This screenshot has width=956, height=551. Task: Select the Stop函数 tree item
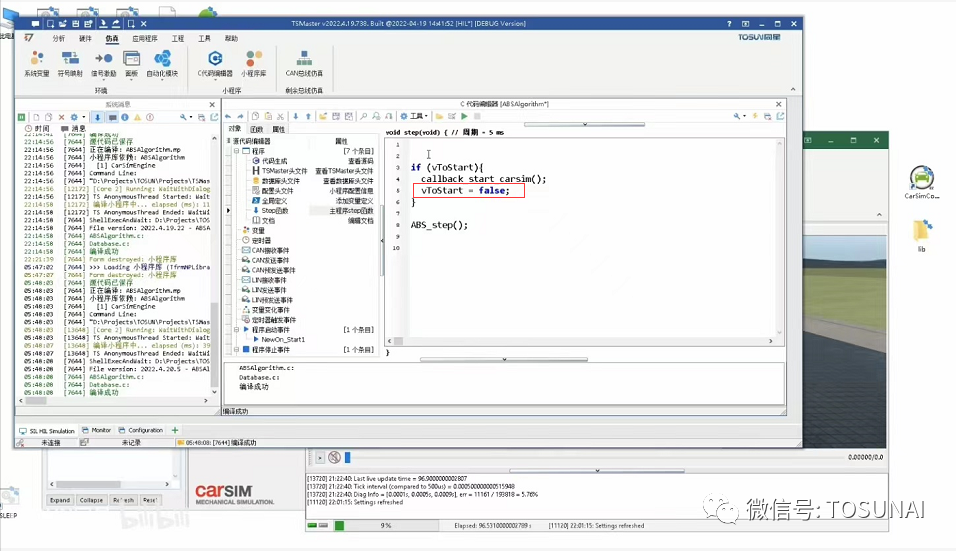(275, 210)
